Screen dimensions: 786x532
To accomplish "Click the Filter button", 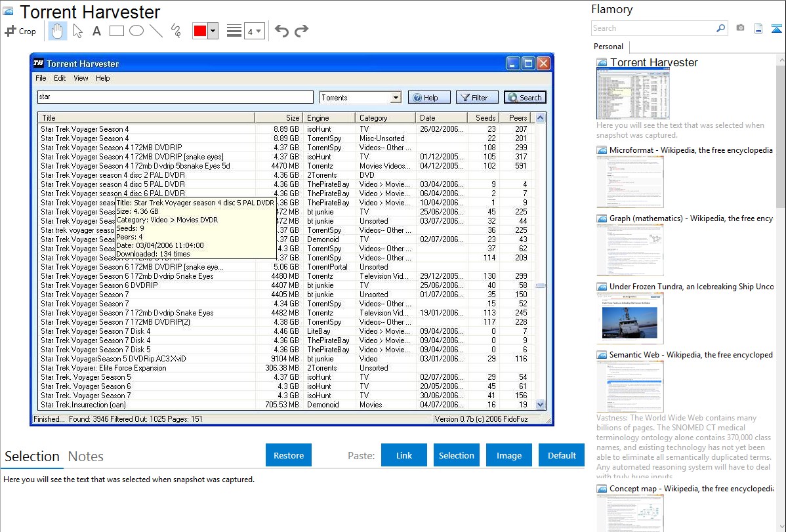I will [x=477, y=97].
